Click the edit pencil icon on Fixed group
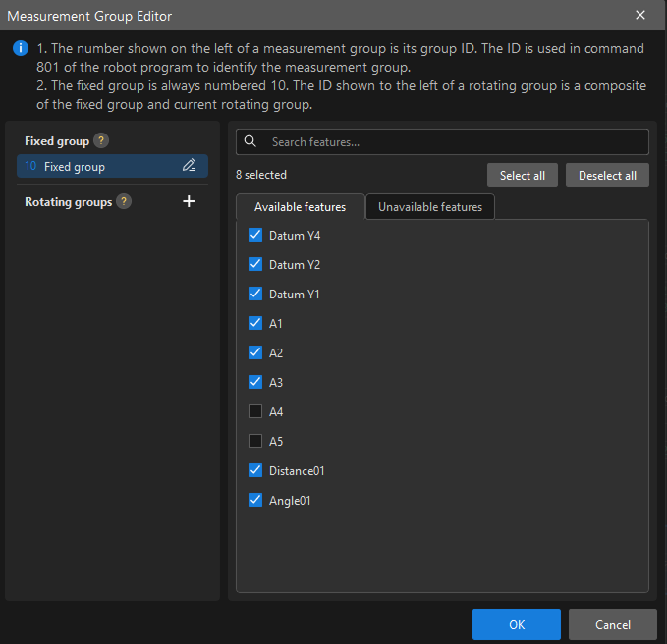The height and width of the screenshot is (644, 667). (189, 165)
